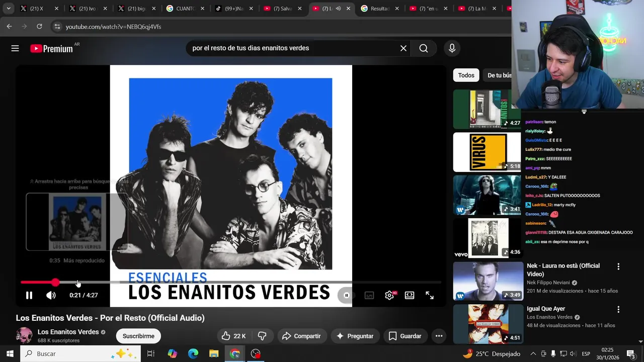Open Microsoft Edge from the taskbar
Image resolution: width=644 pixels, height=362 pixels.
click(193, 353)
